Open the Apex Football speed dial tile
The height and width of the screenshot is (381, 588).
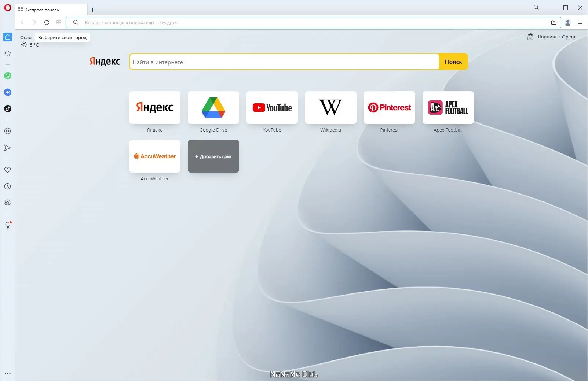448,107
